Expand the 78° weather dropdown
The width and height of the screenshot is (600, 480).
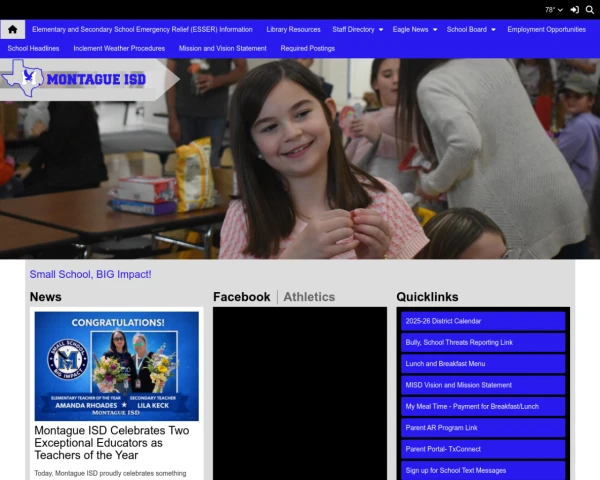click(x=554, y=10)
